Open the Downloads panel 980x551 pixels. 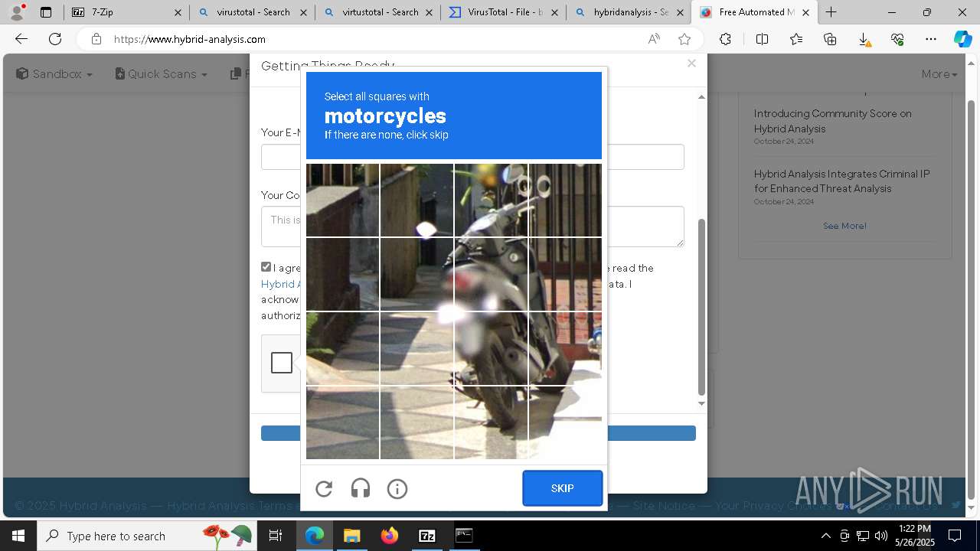(864, 39)
